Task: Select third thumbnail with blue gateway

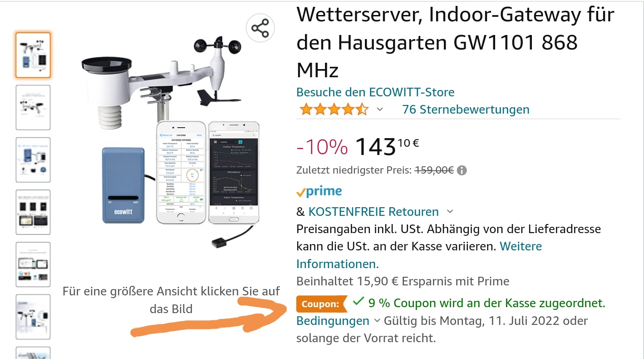Action: coord(33,160)
